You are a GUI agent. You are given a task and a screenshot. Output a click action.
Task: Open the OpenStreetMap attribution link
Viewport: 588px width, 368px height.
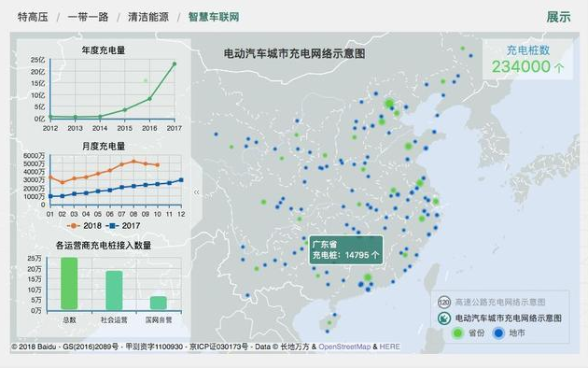pyautogui.click(x=344, y=347)
